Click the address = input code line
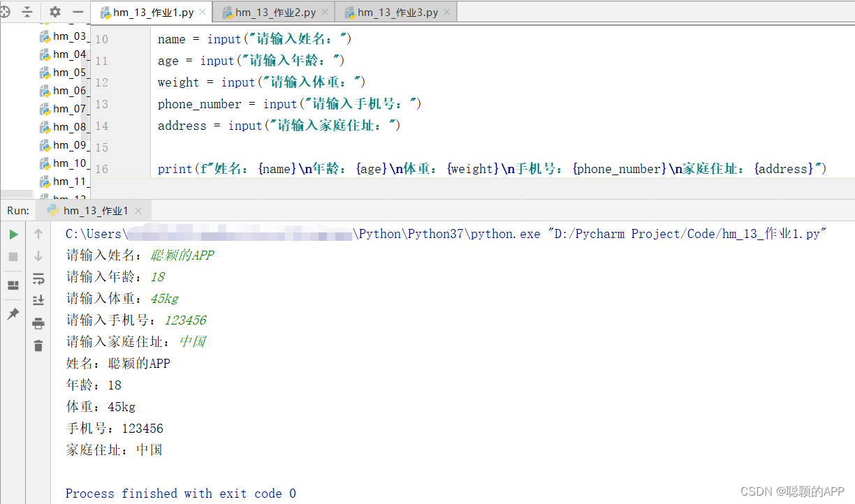Image resolution: width=855 pixels, height=504 pixels. (279, 126)
